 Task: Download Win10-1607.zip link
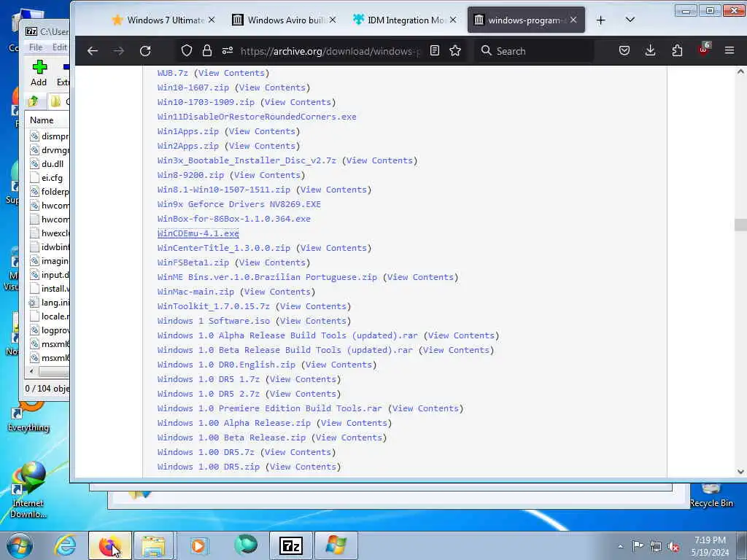pyautogui.click(x=193, y=87)
